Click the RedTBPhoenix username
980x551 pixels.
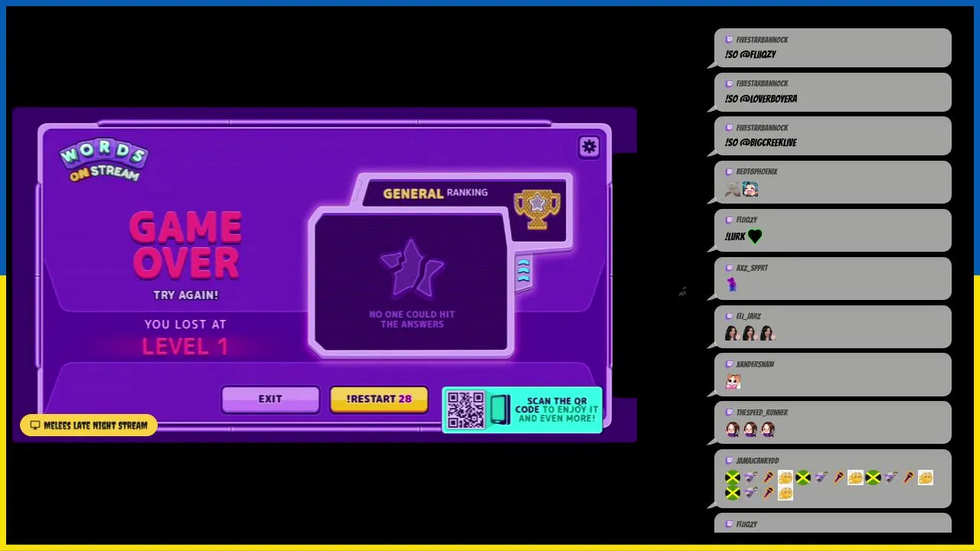pos(756,172)
